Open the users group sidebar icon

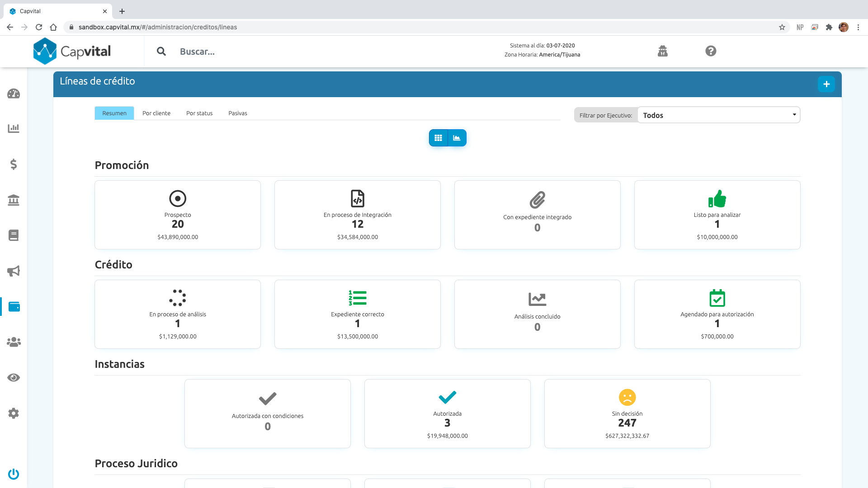point(14,342)
